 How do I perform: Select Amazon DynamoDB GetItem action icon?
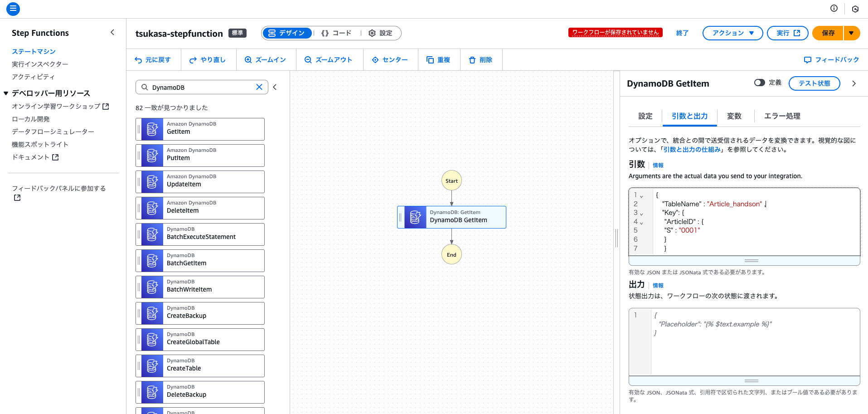[152, 129]
